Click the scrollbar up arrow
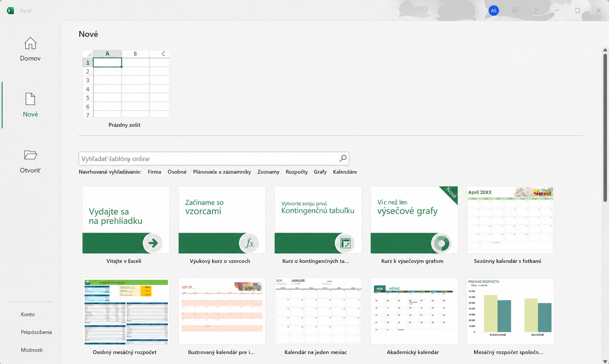Image resolution: width=609 pixels, height=364 pixels. coord(605,50)
